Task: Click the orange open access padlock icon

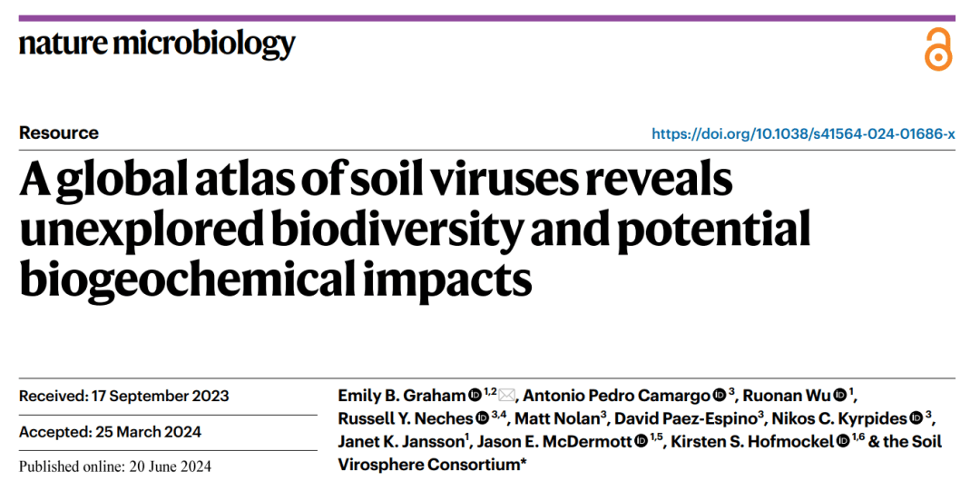Action: (937, 49)
